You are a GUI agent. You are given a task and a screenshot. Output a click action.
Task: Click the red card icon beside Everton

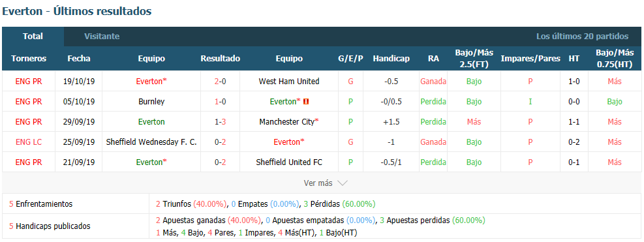[305, 102]
